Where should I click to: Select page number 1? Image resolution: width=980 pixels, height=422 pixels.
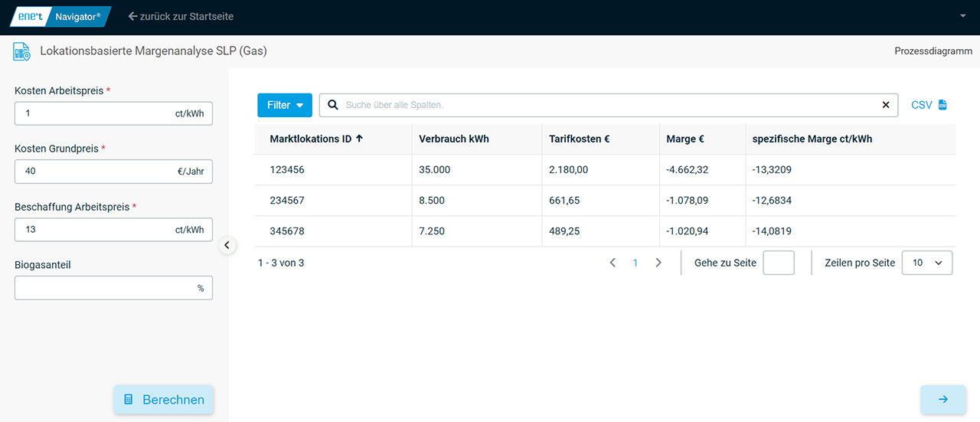point(635,263)
